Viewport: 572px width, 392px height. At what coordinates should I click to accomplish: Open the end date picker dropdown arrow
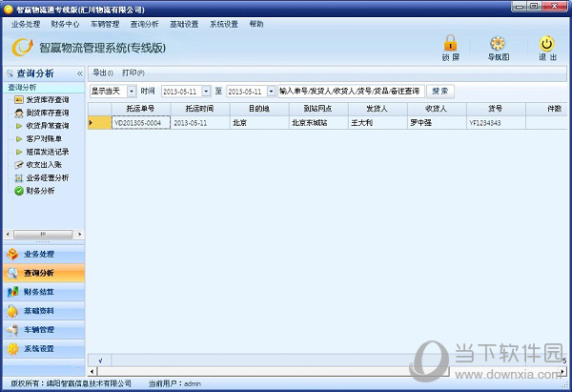pos(271,92)
